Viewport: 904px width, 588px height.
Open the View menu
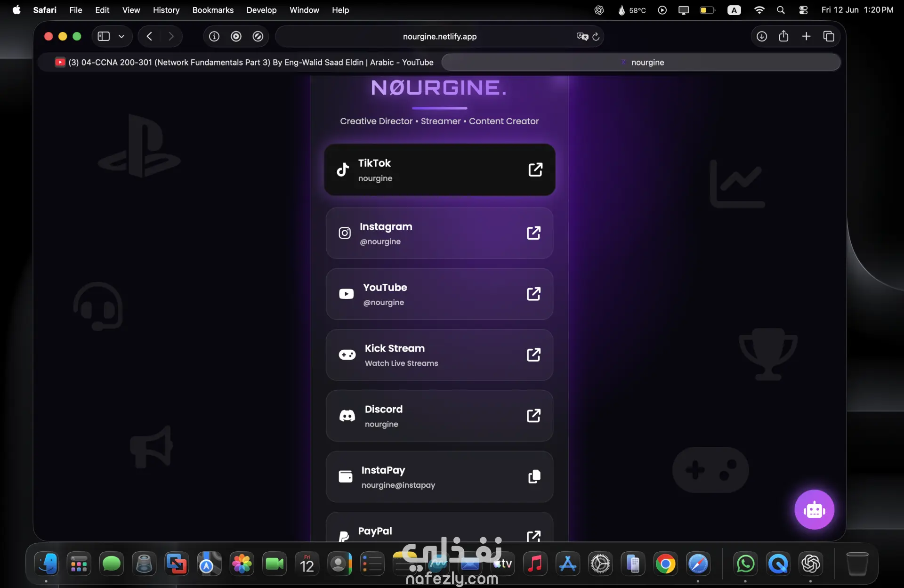pos(131,10)
